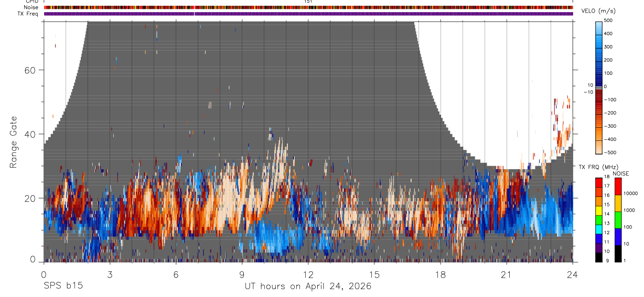Click the hour 24 tick label
Screen dimensions: 644x297
[x=572, y=274]
